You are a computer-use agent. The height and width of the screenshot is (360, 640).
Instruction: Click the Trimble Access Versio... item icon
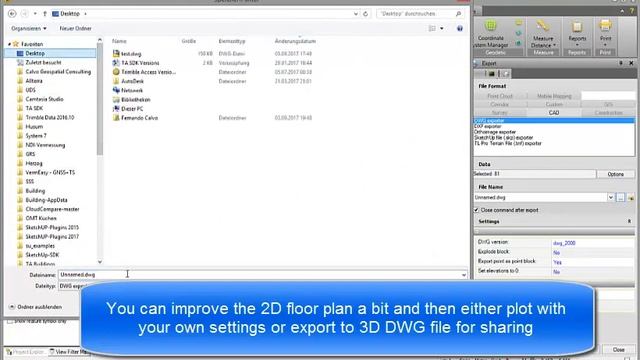tap(116, 72)
